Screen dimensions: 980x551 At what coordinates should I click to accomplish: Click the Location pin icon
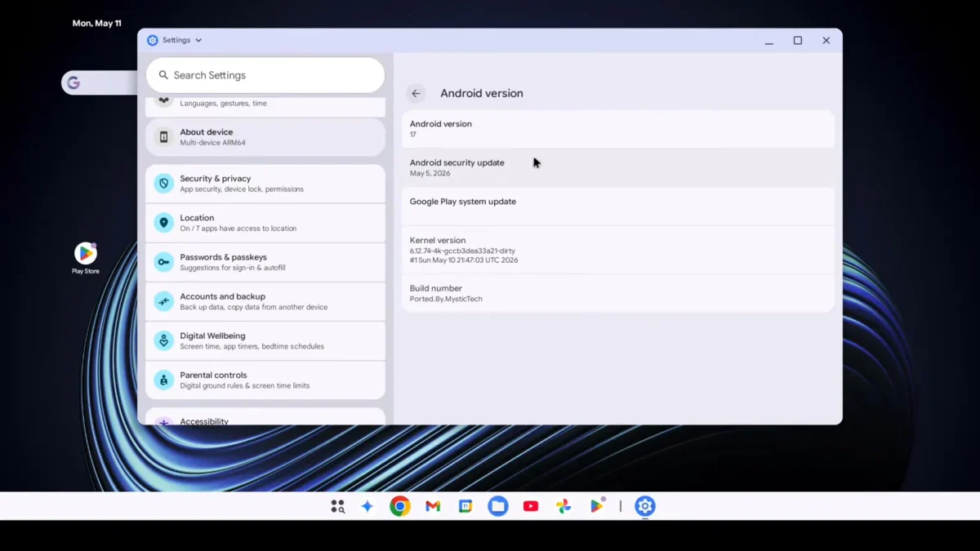click(x=164, y=223)
